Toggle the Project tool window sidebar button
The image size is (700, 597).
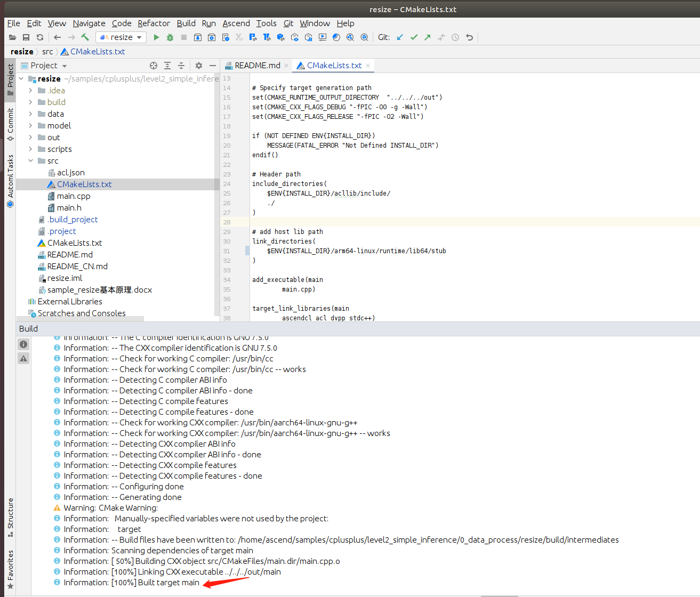(10, 80)
